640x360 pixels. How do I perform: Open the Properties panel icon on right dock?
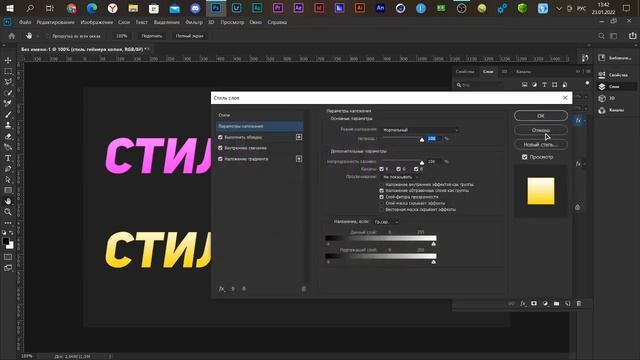click(602, 75)
